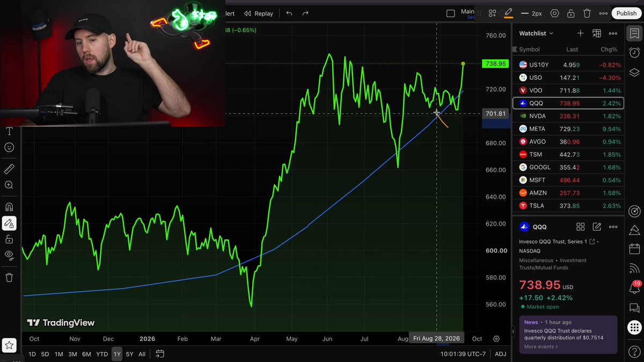This screenshot has width=644, height=362.
Task: Open notifications bell with 19 badge
Action: 634,289
